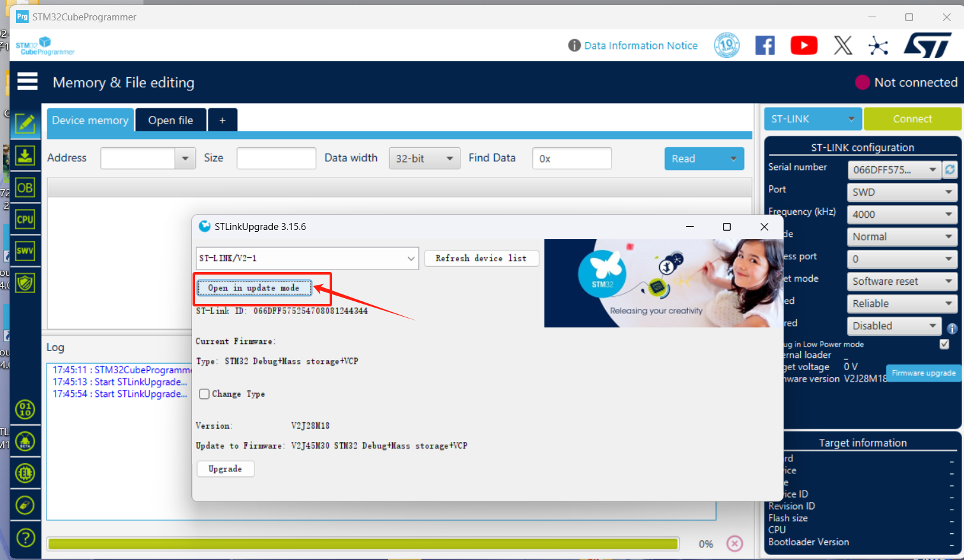
Task: Open the Access port 0 dropdown
Action: pos(902,259)
